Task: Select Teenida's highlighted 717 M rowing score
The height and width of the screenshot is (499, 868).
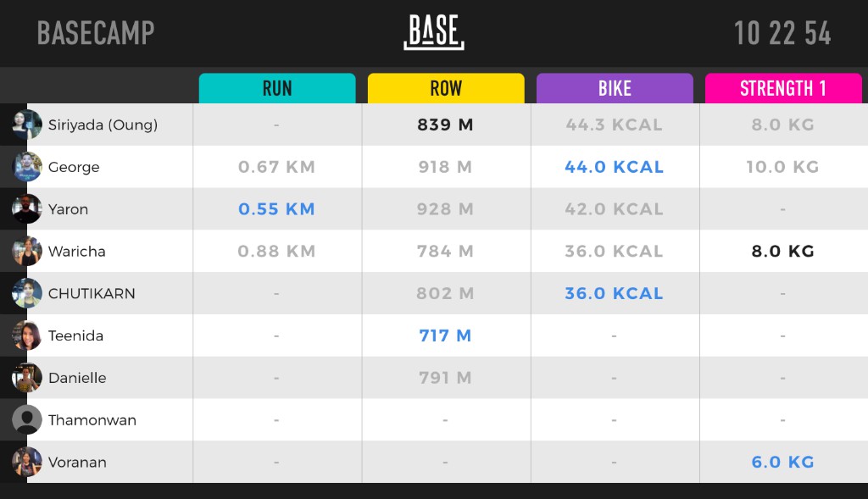Action: [446, 335]
